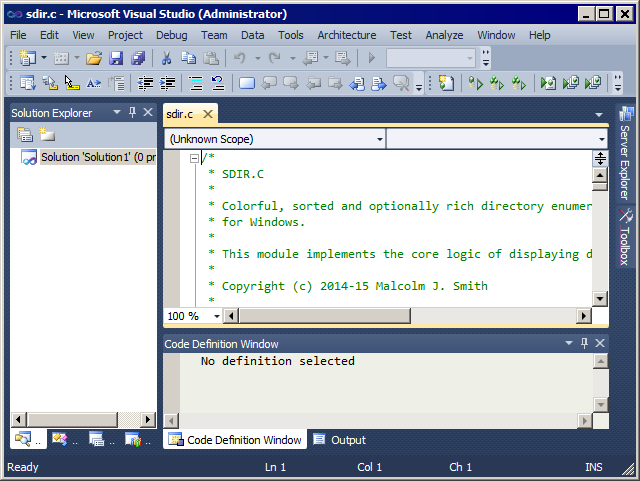Click the Clear All Bookmarks icon
The width and height of the screenshot is (640, 481).
click(x=401, y=84)
